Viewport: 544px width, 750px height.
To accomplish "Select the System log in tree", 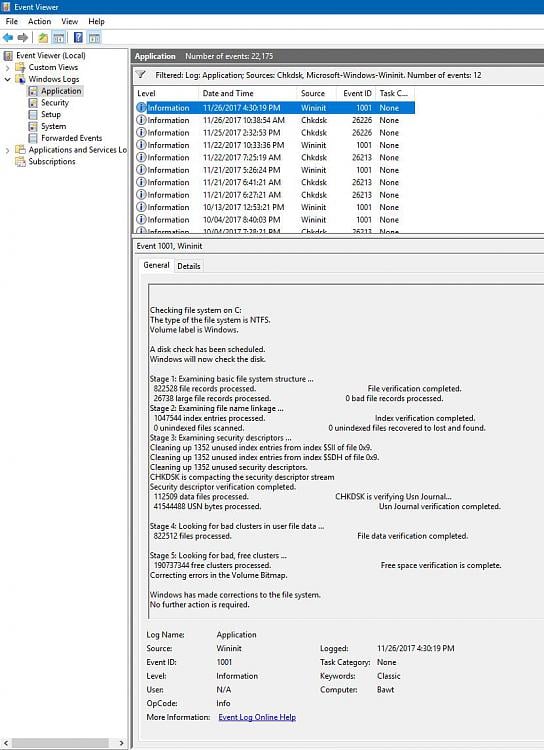I will pos(53,126).
